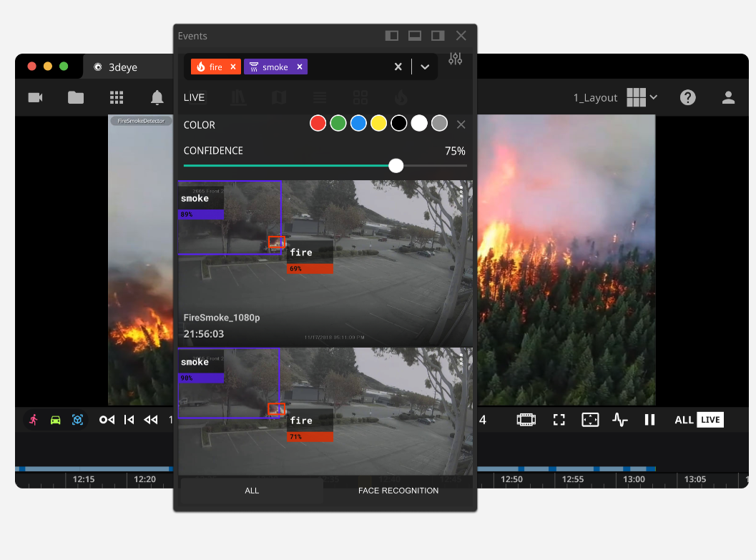This screenshot has height=560, width=756.
Task: Open the help question mark icon
Action: pos(687,97)
